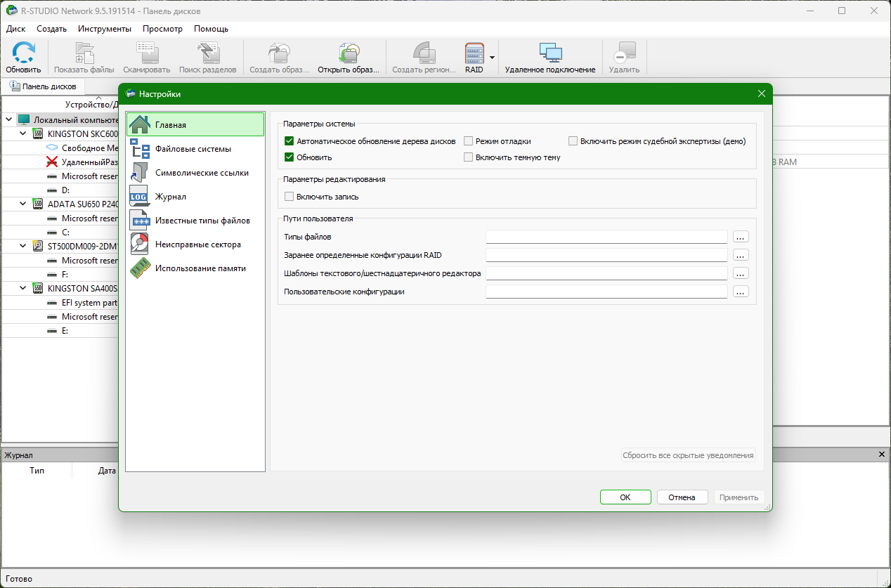Click the Создать образ toolbar icon

tap(279, 53)
